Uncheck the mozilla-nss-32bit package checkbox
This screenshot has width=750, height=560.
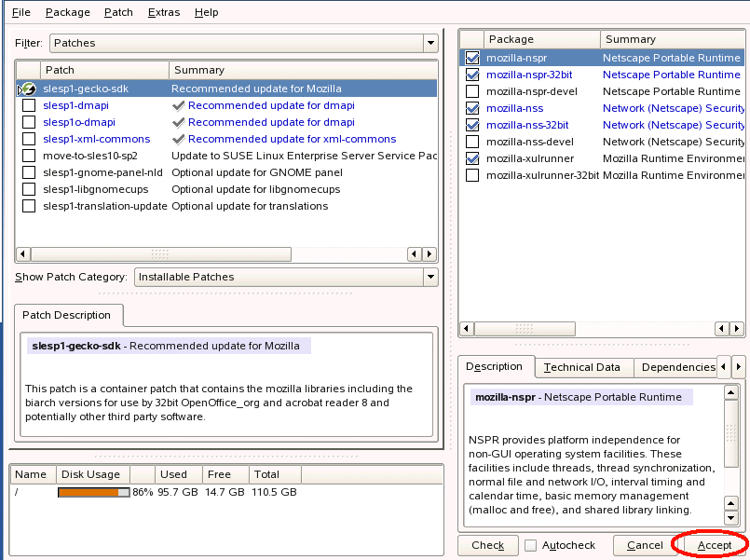472,125
